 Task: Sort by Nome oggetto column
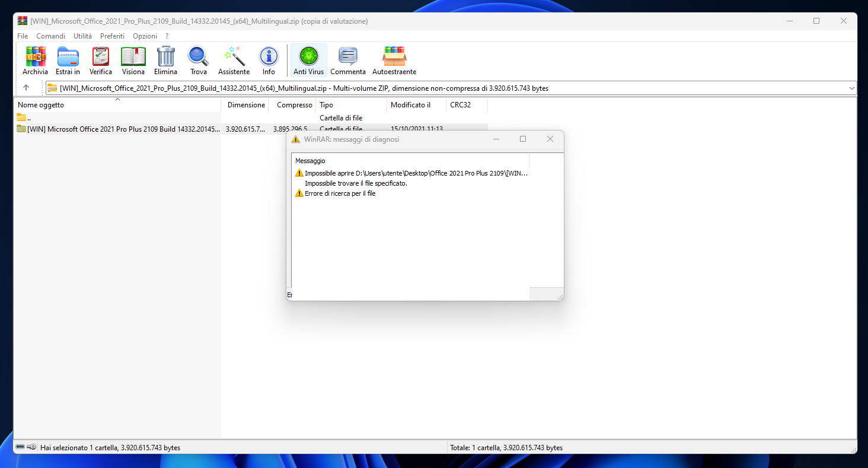(x=117, y=105)
